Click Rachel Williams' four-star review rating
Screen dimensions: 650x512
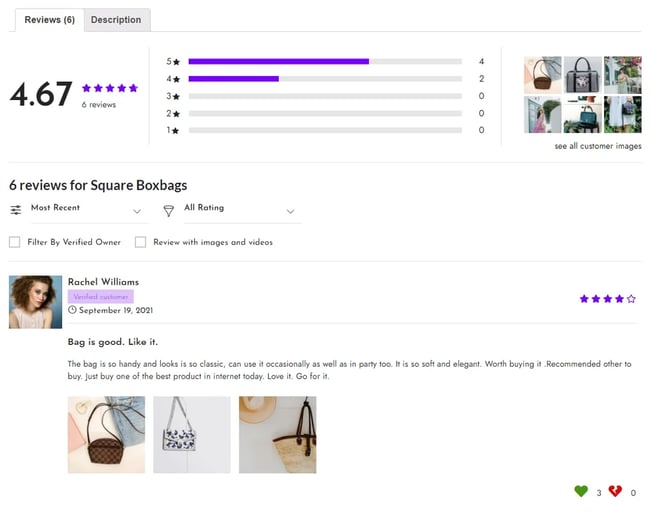pos(607,298)
